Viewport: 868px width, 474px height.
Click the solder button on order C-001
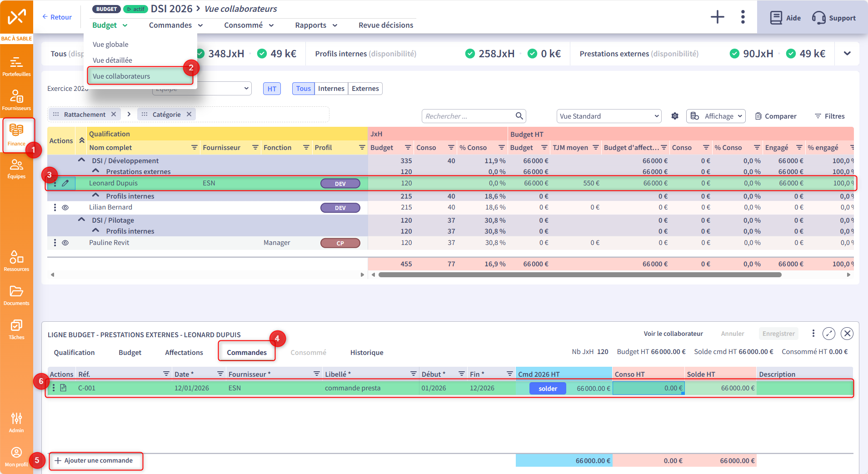(x=548, y=389)
